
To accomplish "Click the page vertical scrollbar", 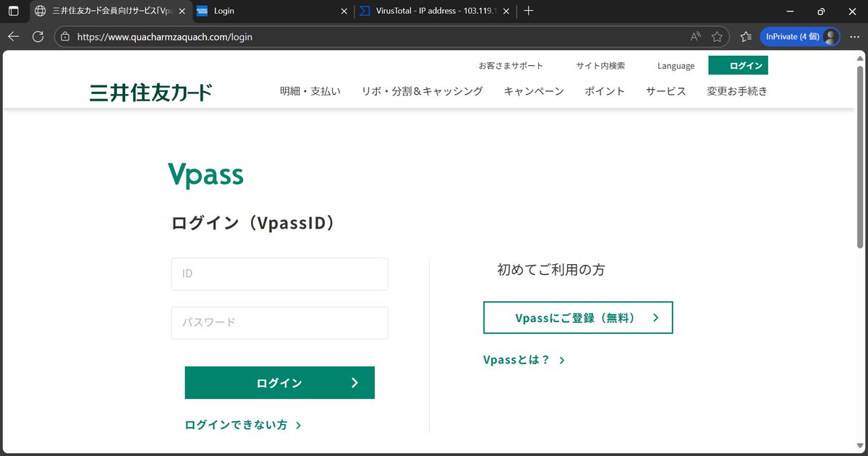I will tap(860, 157).
